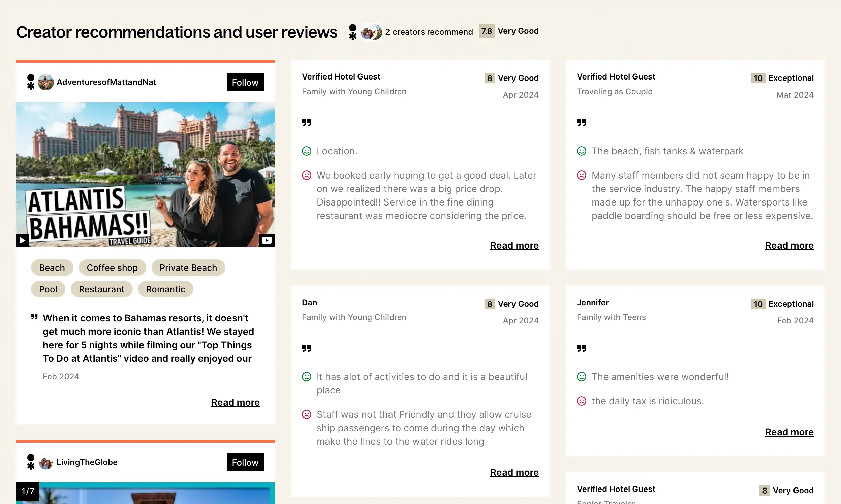Click the Feb 2024 date under creator quote

pos(61,377)
